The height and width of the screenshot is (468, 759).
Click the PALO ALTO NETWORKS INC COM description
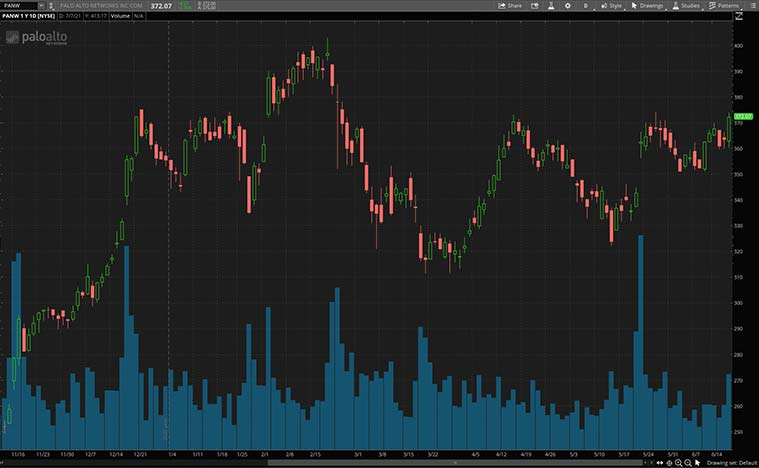101,6
